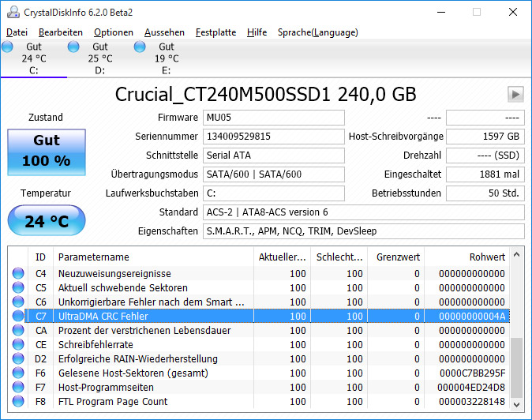The image size is (532, 420).
Task: Click the Laufwerksbuchstaben field C:
Action: click(274, 193)
